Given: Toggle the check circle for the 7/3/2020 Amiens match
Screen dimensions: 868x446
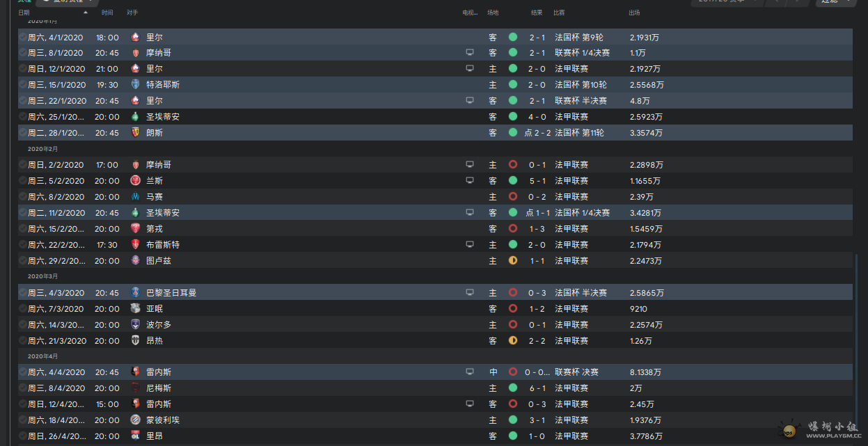Looking at the screenshot, I should pos(22,309).
